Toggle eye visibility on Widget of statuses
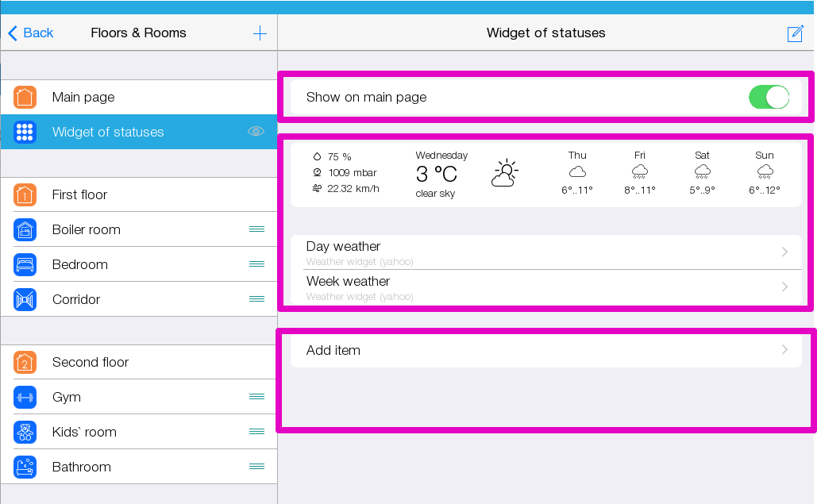The height and width of the screenshot is (504, 821). (x=256, y=132)
